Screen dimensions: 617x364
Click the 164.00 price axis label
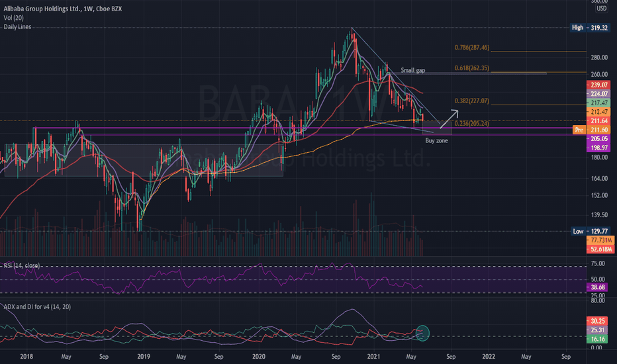[599, 178]
